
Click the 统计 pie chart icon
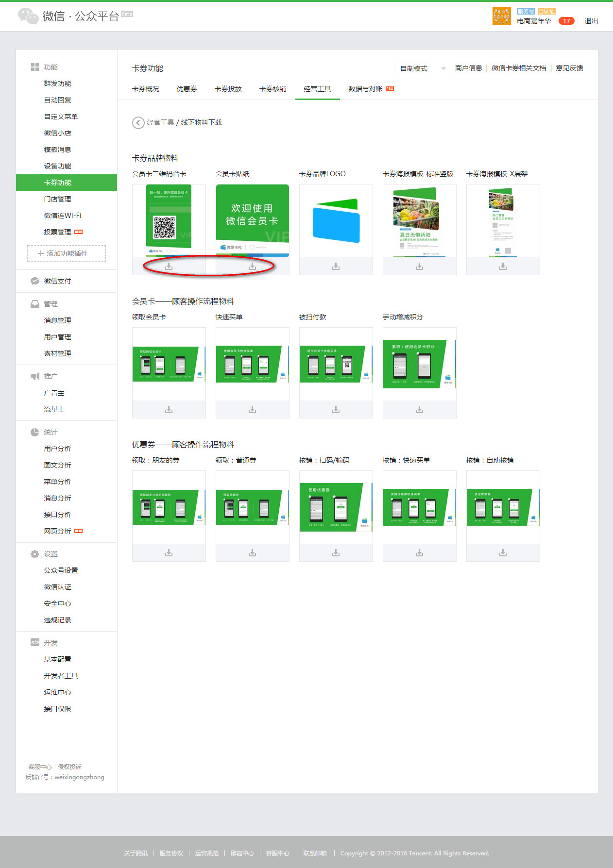[x=35, y=432]
